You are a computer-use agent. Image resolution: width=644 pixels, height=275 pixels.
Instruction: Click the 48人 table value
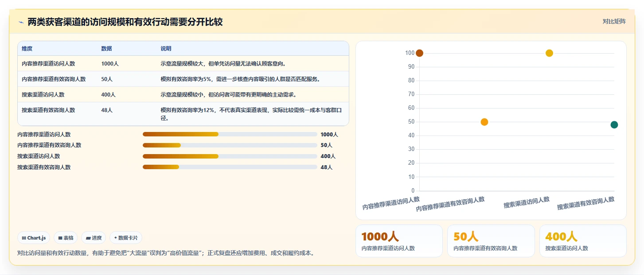point(107,110)
